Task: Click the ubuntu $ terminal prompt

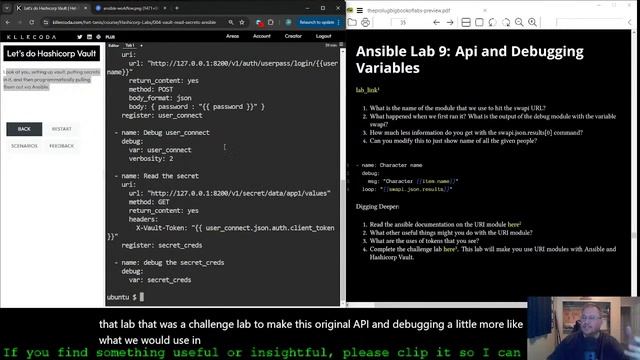Action: click(x=122, y=297)
